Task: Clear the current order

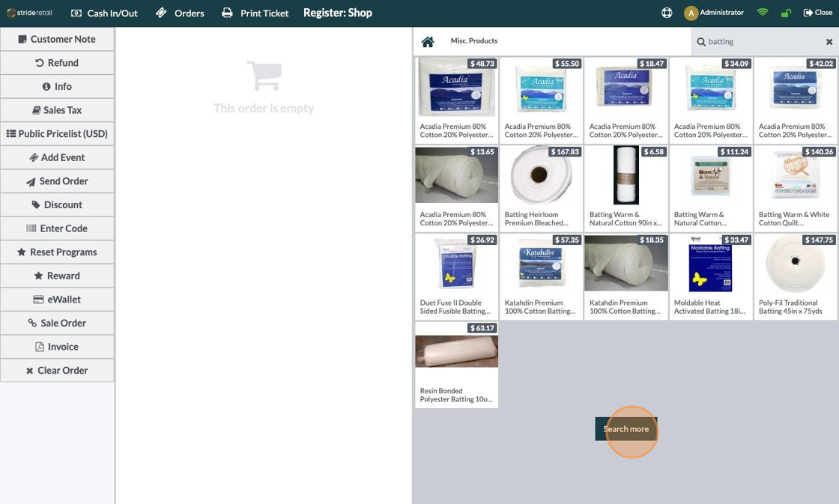Action: tap(57, 370)
